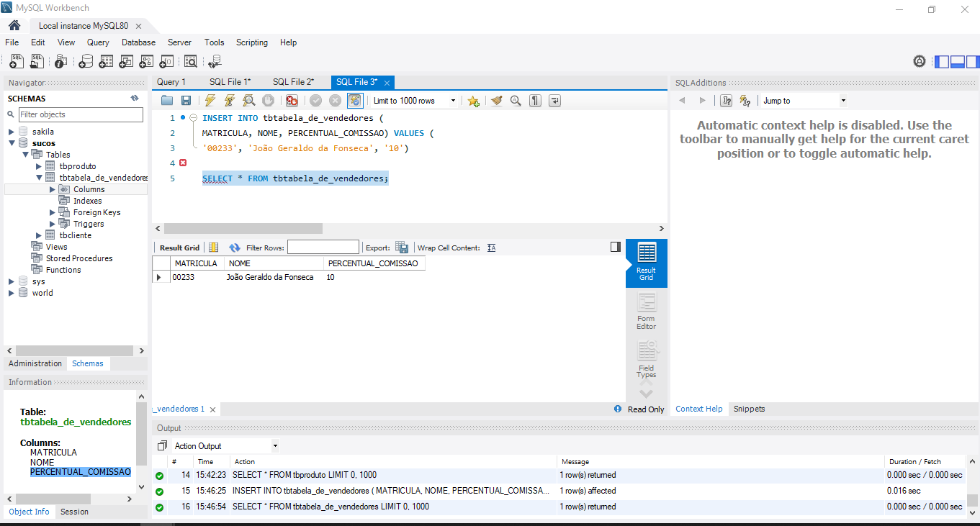Beautify query with the broom icon
Viewport: 980px width, 526px height.
(x=496, y=101)
